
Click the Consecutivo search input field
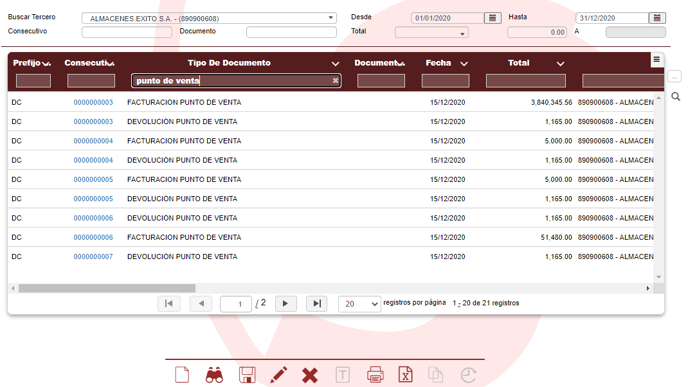click(127, 32)
